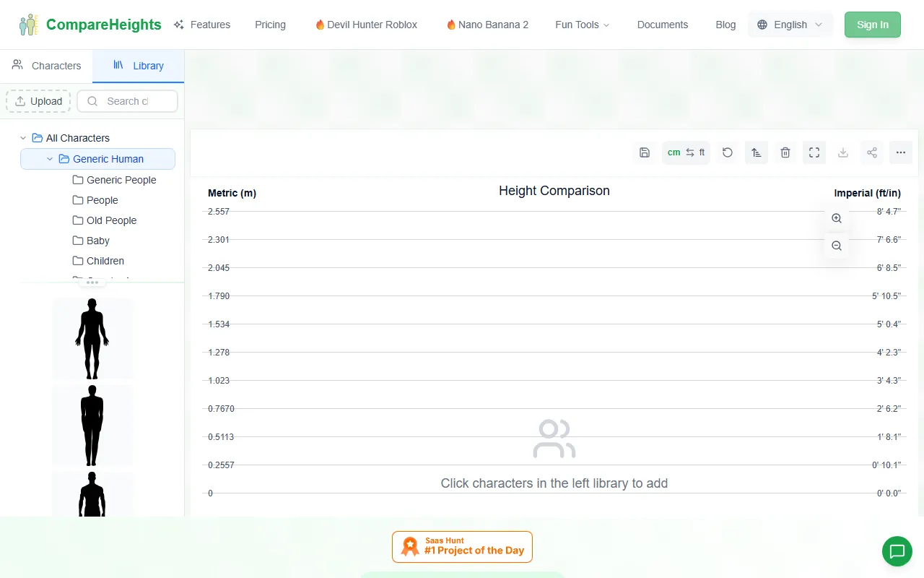Collapse the All Characters tree node
The width and height of the screenshot is (924, 578).
(x=23, y=138)
